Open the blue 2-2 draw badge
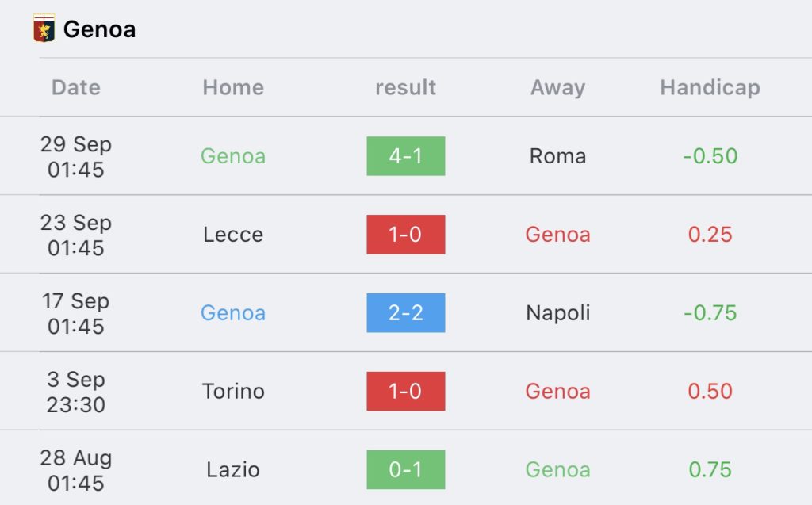The height and width of the screenshot is (505, 812). coord(405,313)
